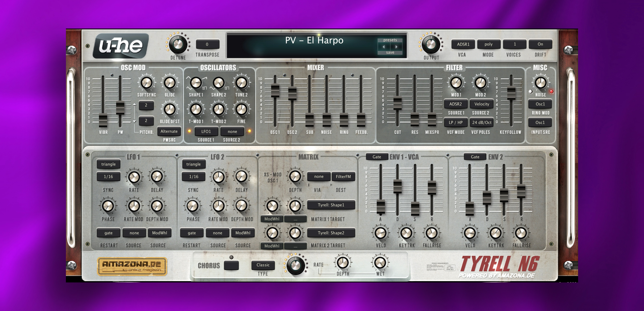Viewport: 644px width, 311px height.
Task: Click the u-he logo
Action: point(121,46)
